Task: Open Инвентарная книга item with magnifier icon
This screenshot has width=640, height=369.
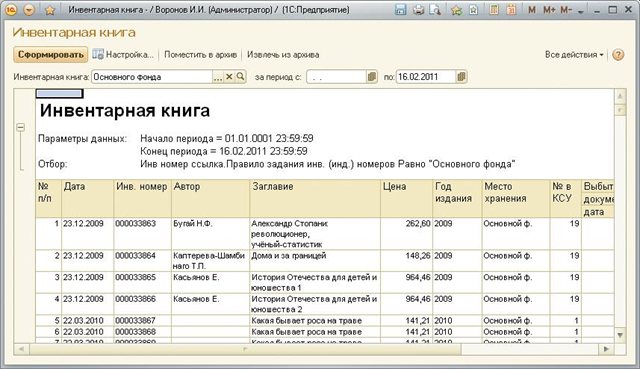Action: [241, 76]
